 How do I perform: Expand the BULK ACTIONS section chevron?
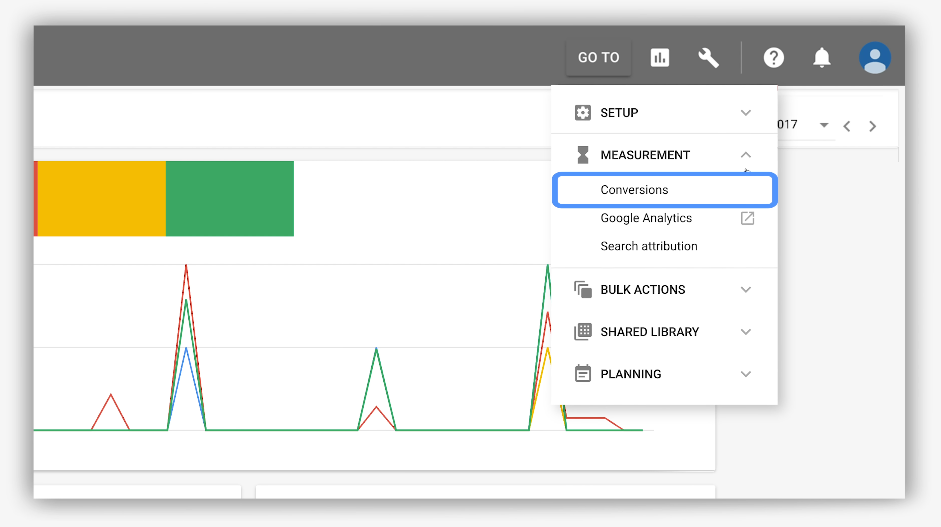tap(745, 289)
